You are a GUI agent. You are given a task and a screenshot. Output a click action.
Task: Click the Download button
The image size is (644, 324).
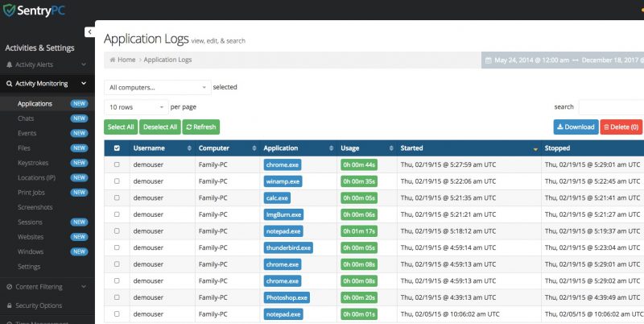point(576,127)
